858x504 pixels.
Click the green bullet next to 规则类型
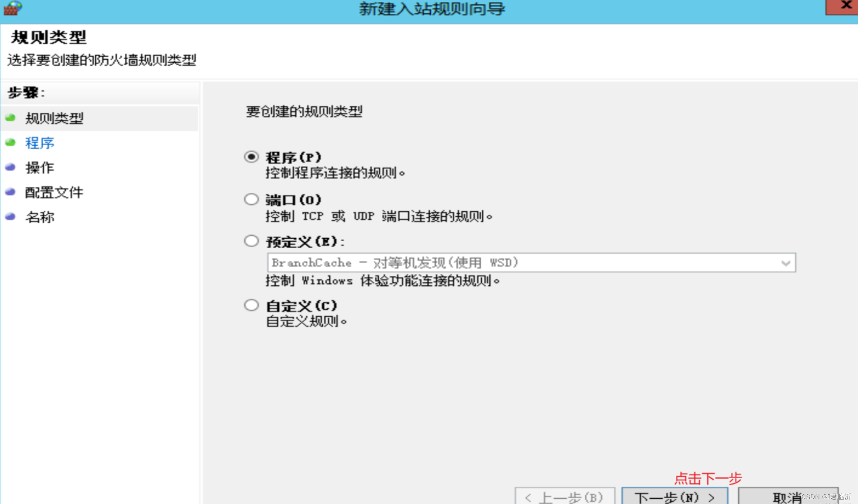click(11, 118)
